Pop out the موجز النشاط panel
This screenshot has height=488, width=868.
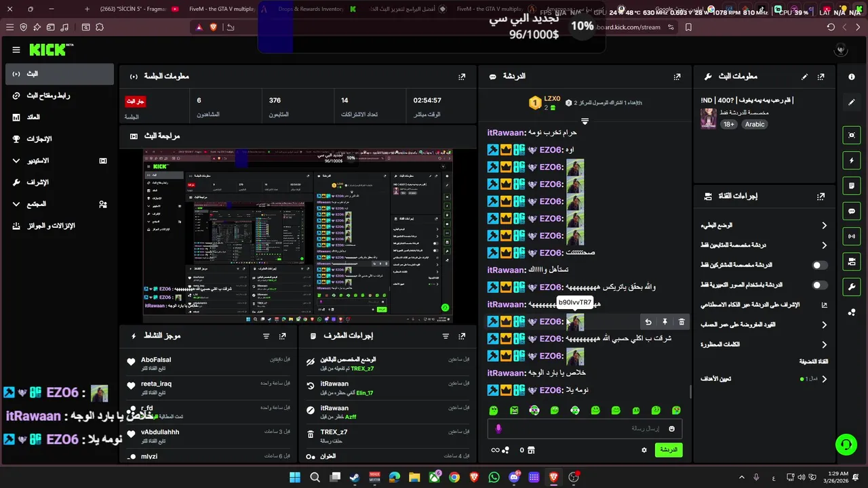tap(283, 335)
